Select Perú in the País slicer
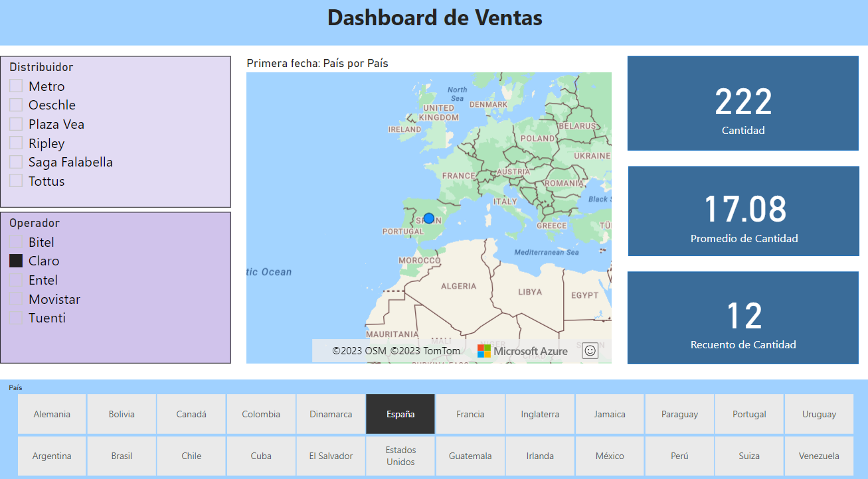868x479 pixels. 679,456
